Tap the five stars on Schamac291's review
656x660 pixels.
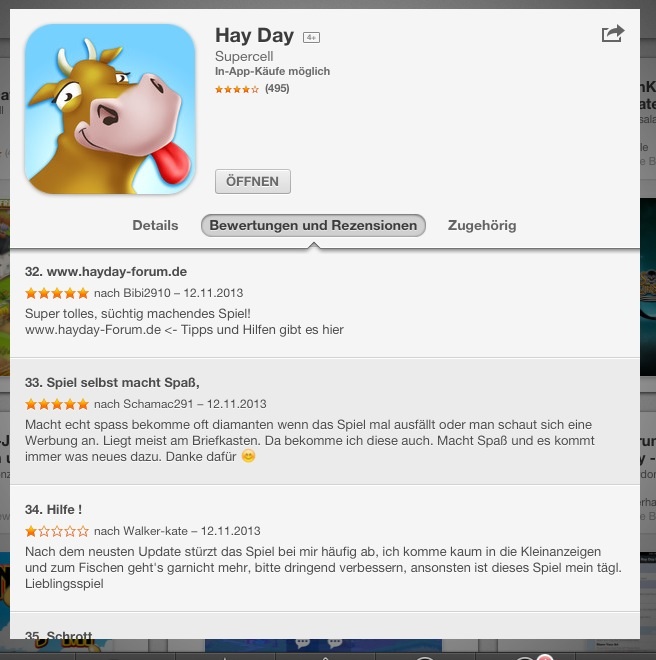pyautogui.click(x=57, y=404)
